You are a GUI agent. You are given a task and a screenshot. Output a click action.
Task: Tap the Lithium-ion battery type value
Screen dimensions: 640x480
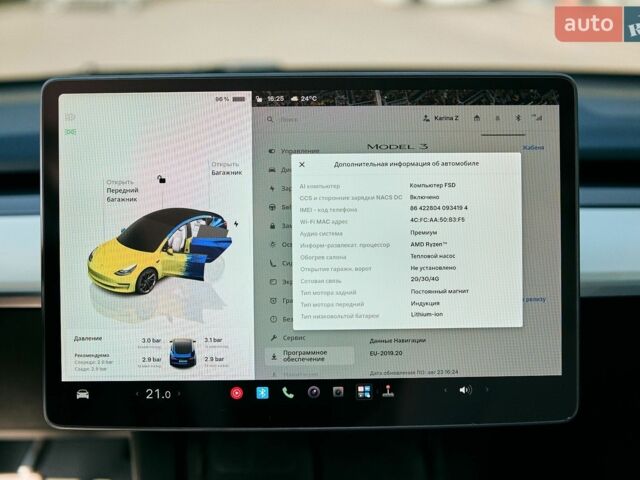(x=427, y=314)
